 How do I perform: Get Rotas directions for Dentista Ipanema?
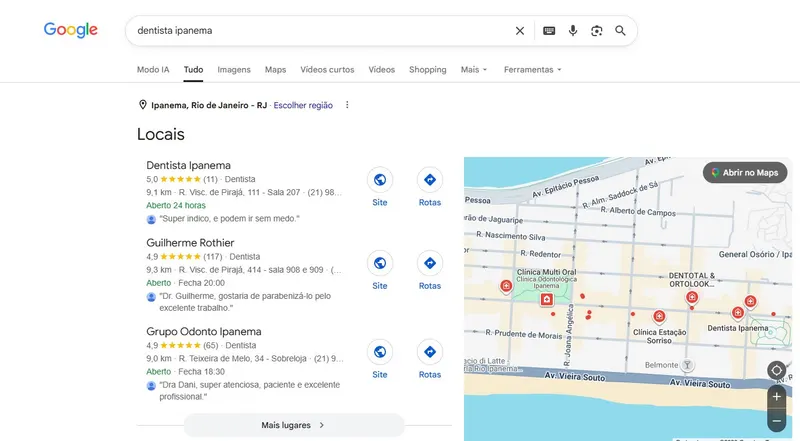[430, 180]
